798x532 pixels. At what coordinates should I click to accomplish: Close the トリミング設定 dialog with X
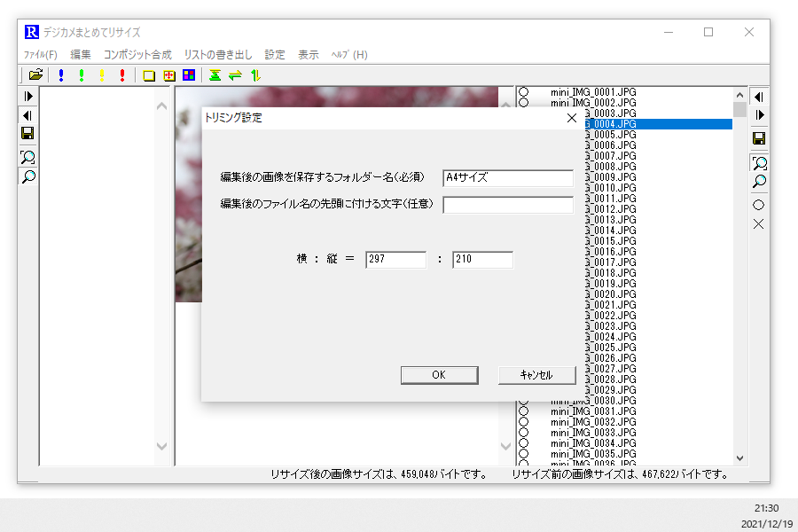coord(572,118)
